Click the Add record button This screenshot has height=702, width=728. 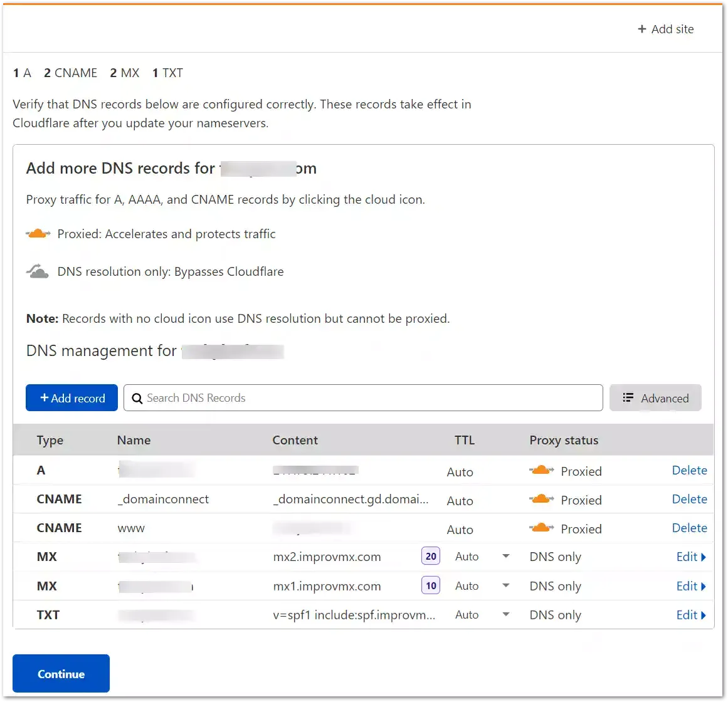click(x=72, y=397)
